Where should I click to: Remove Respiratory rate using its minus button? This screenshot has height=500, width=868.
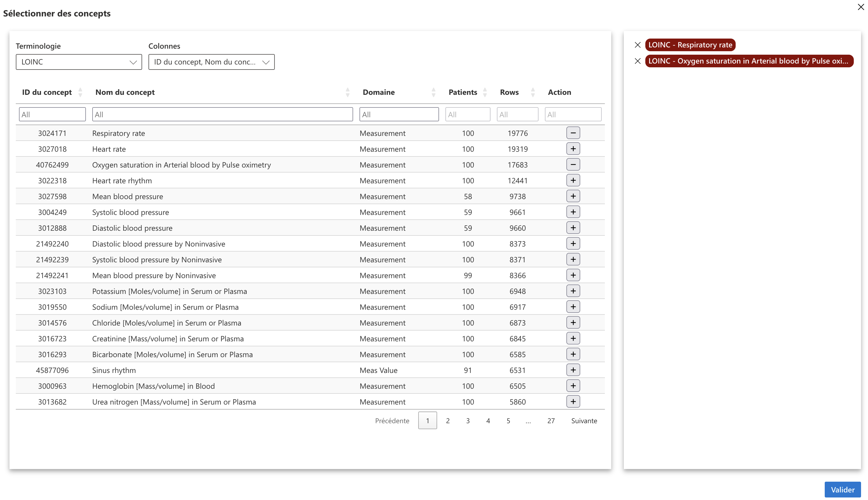tap(573, 133)
